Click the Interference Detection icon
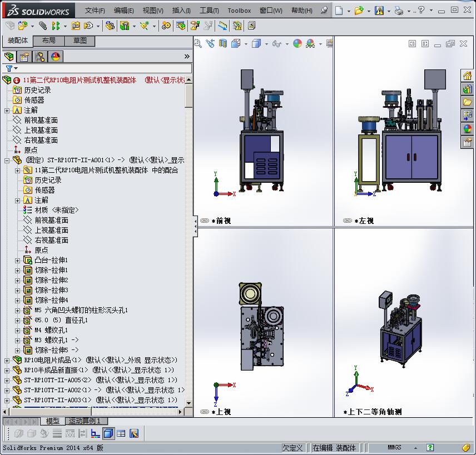 click(237, 26)
